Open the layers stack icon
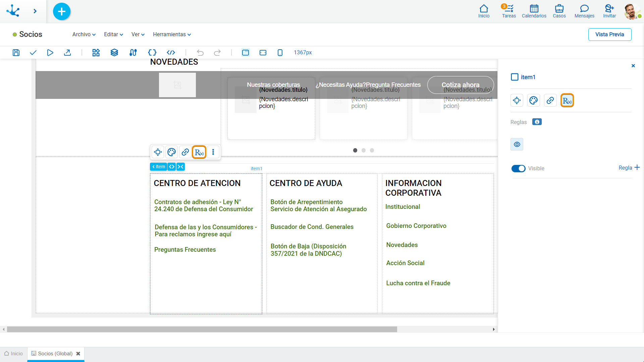The height and width of the screenshot is (362, 644). point(114,53)
